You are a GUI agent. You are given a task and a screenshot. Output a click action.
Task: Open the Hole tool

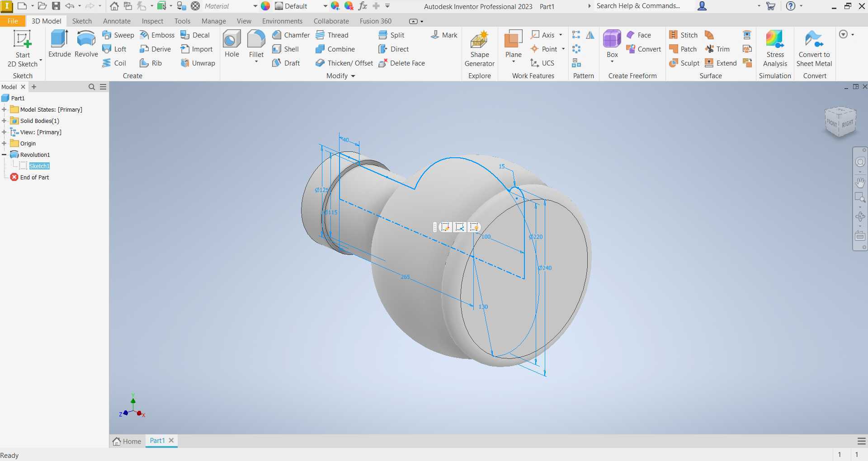pos(232,44)
